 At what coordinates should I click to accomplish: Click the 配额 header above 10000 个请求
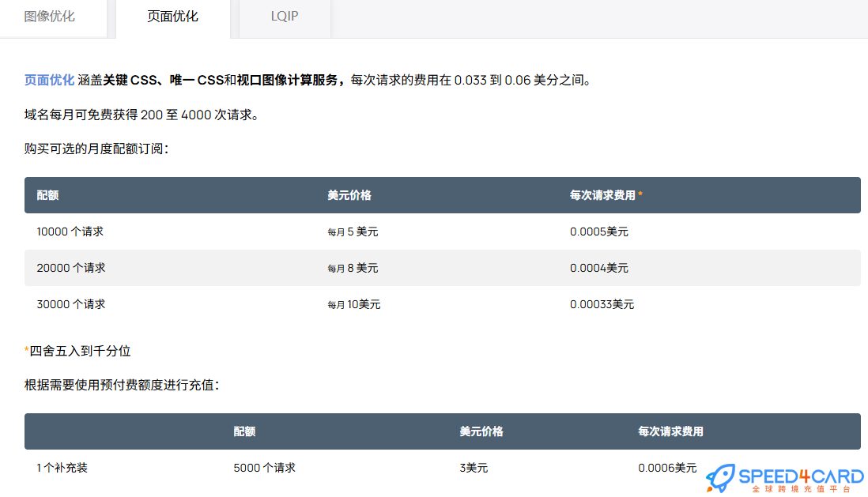click(x=47, y=195)
